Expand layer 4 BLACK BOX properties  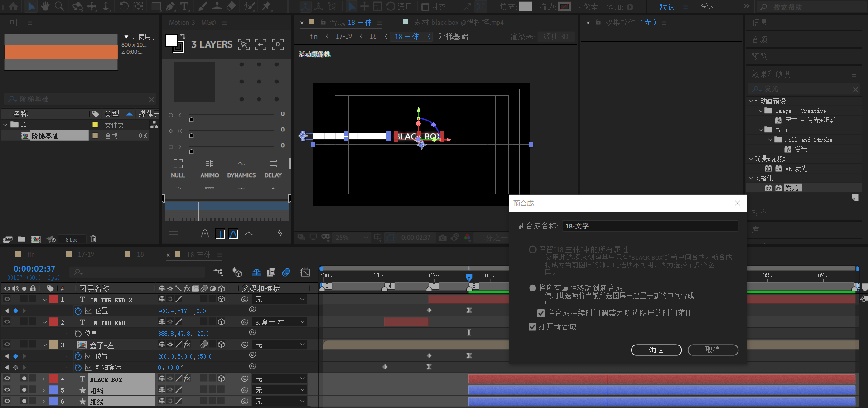point(44,379)
